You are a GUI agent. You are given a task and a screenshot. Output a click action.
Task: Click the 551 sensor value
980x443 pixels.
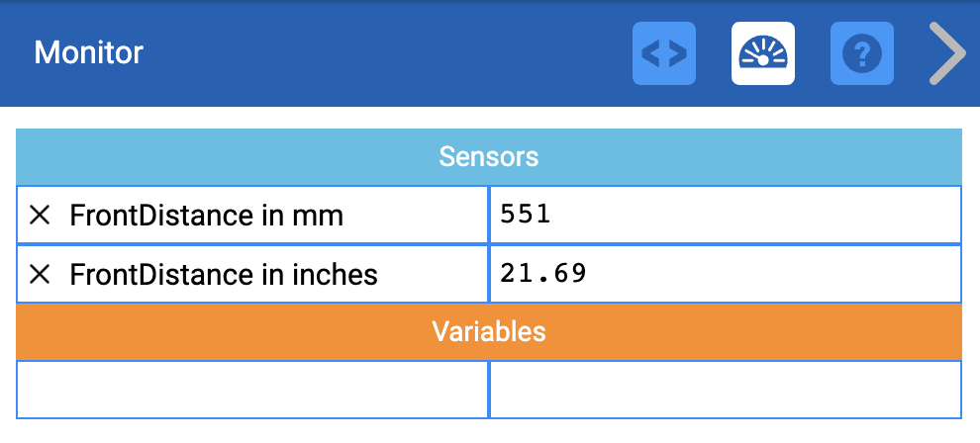526,214
